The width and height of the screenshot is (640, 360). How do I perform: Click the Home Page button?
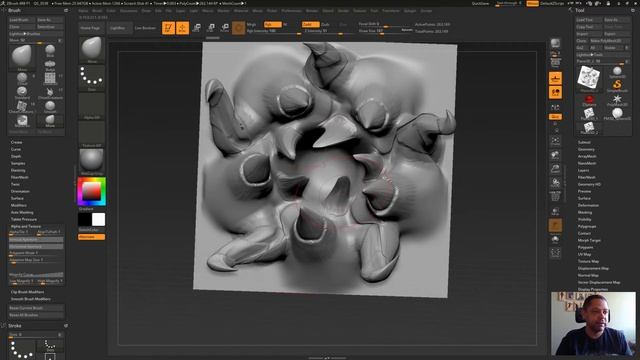[x=91, y=28]
